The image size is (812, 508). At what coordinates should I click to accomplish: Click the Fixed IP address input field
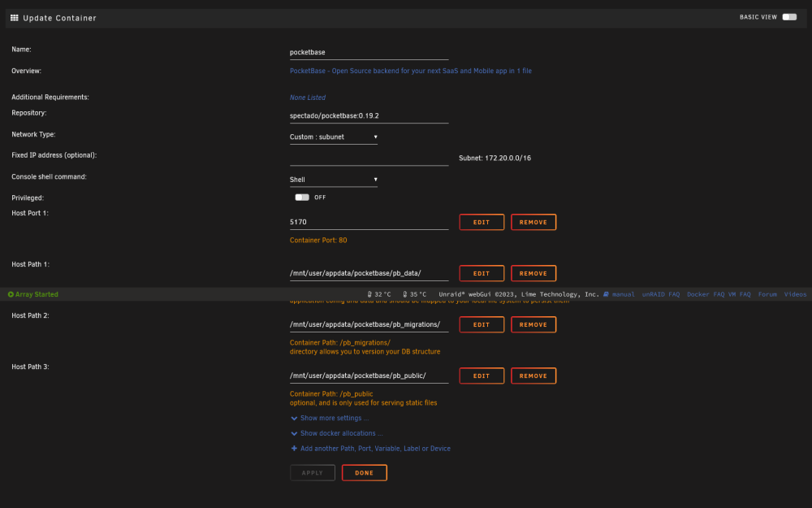369,158
